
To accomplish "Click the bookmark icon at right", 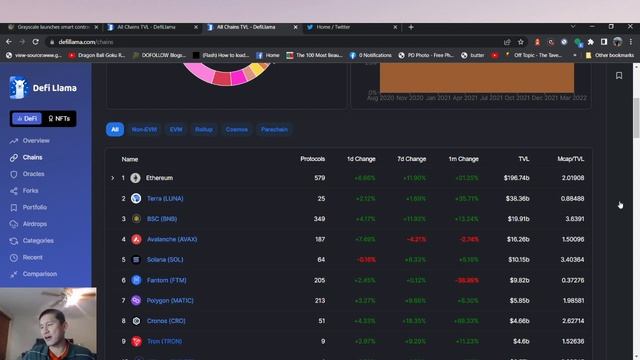I will click(x=619, y=76).
